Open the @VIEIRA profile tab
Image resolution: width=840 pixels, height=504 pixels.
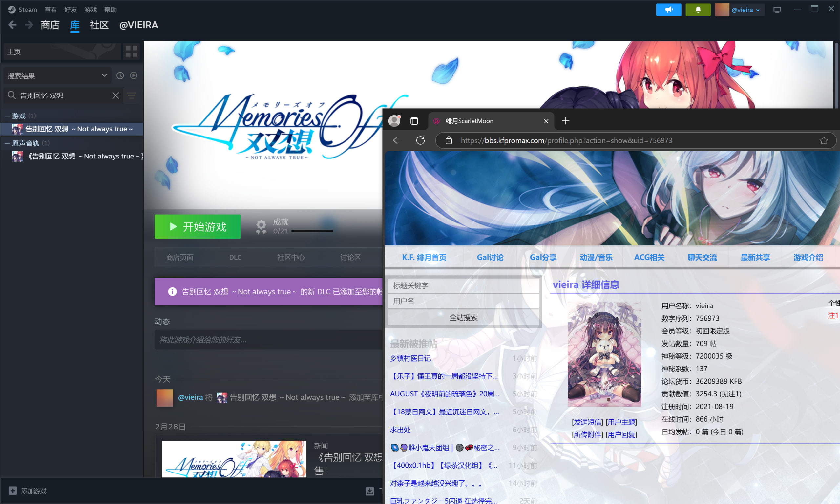pyautogui.click(x=138, y=25)
